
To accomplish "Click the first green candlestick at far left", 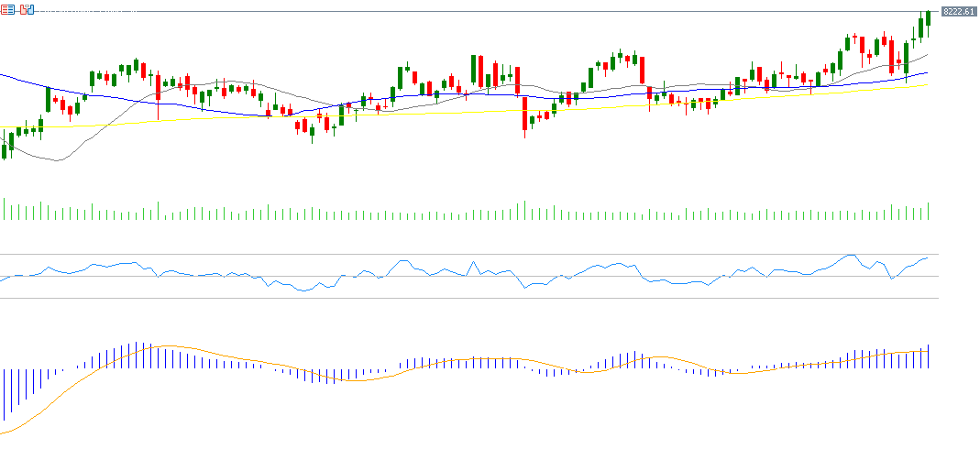I will 4,150.
